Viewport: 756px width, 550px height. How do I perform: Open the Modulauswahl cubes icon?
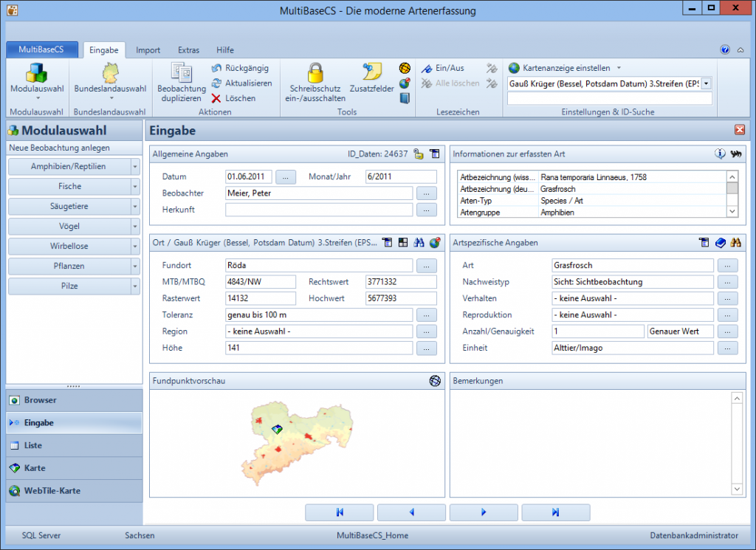(x=36, y=72)
